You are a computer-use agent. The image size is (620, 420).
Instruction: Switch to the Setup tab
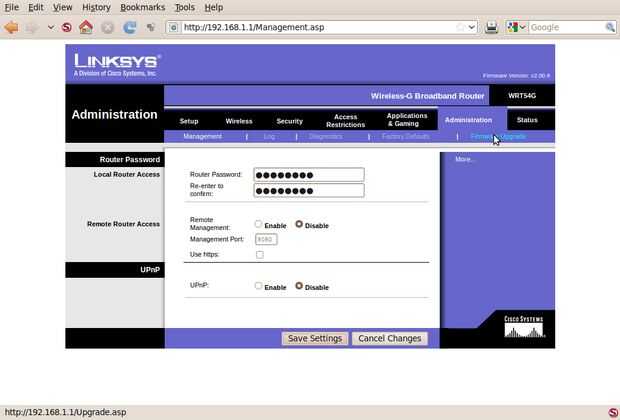189,121
